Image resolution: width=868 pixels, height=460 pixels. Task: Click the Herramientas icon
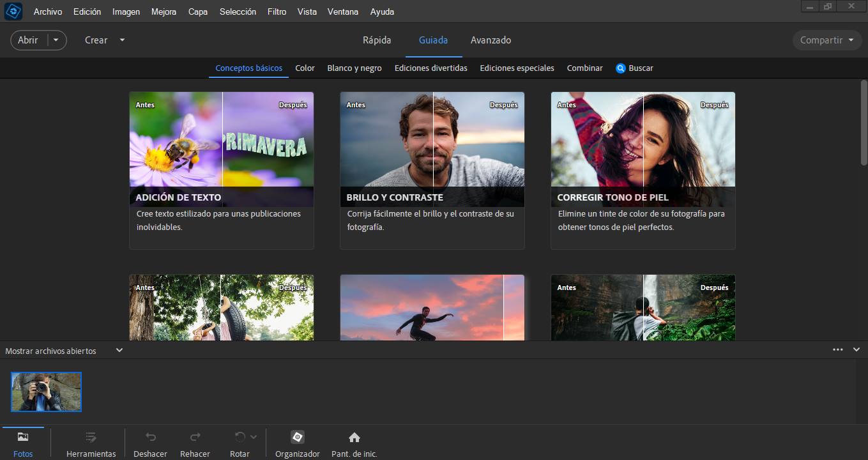point(91,437)
